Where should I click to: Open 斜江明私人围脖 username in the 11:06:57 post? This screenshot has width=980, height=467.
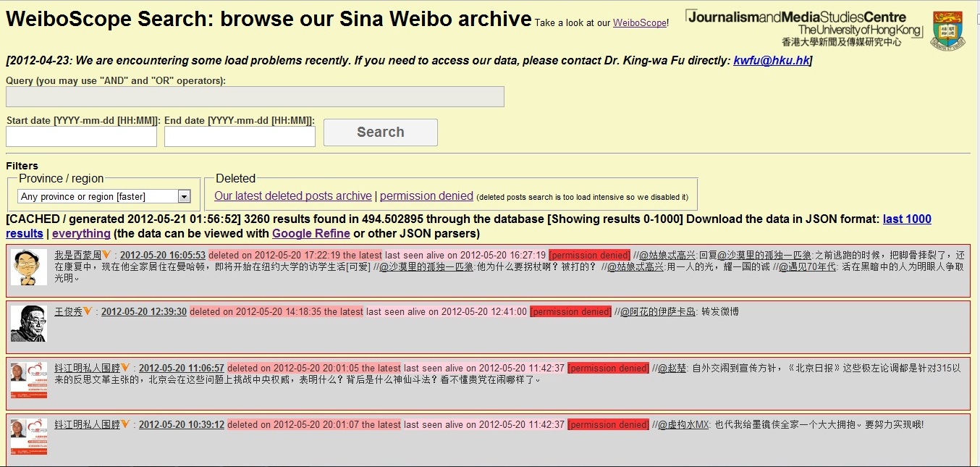coord(88,368)
